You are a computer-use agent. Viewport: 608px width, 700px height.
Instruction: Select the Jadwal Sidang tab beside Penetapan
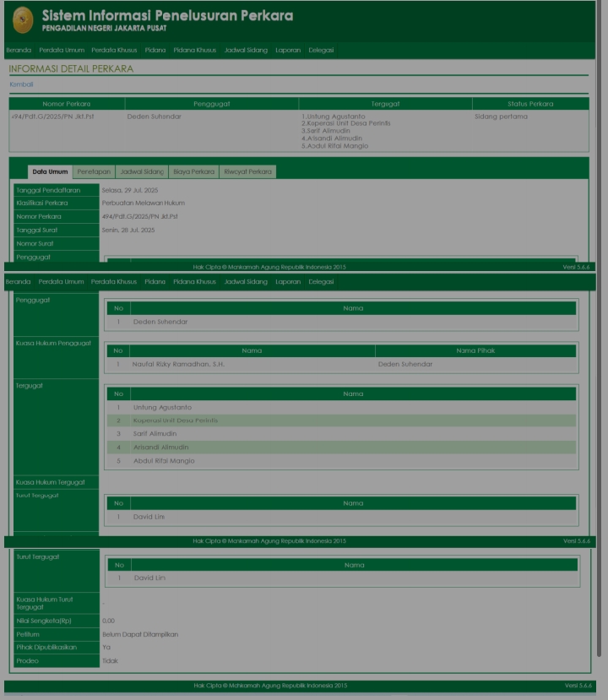click(141, 171)
